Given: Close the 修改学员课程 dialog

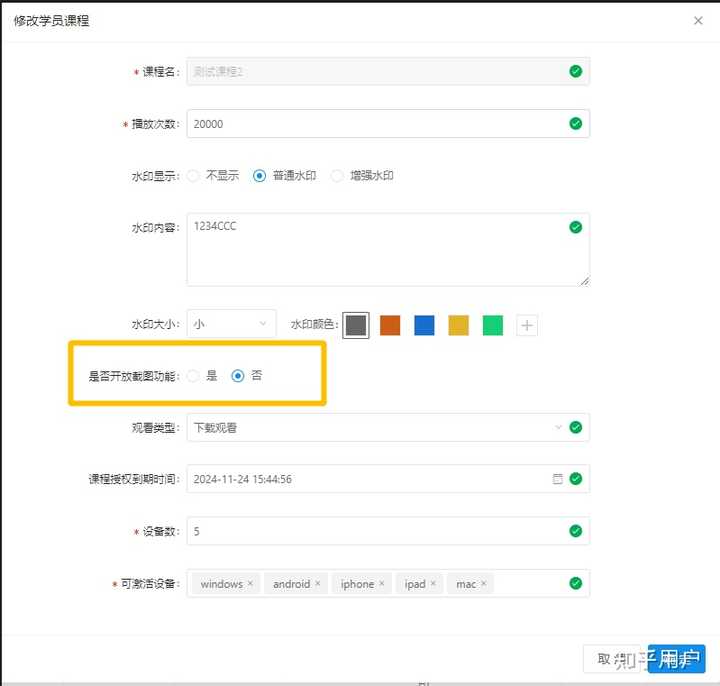Looking at the screenshot, I should click(x=698, y=21).
